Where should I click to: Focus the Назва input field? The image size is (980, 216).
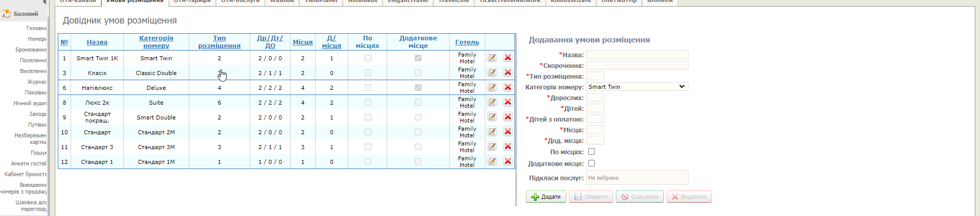[637, 55]
